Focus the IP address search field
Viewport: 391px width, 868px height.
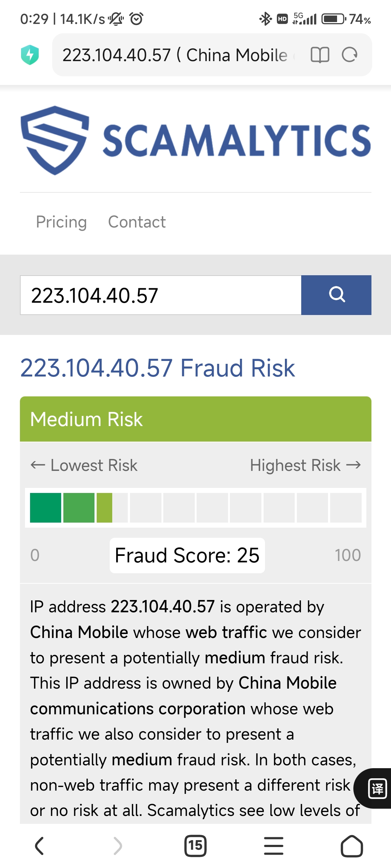tap(161, 295)
